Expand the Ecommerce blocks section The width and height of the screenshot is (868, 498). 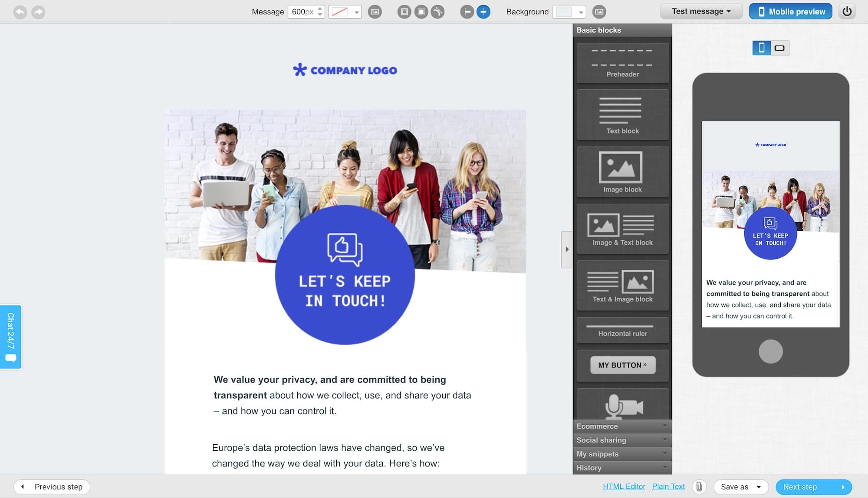[x=622, y=426]
